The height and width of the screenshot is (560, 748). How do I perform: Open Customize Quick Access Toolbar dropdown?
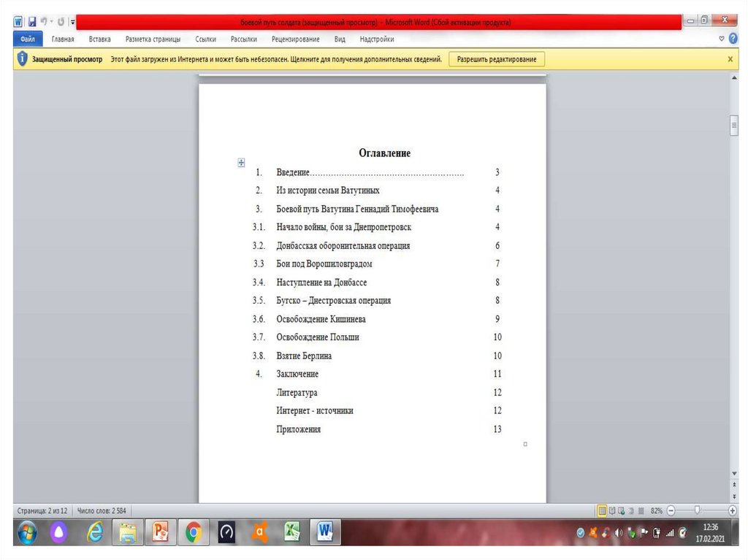click(72, 22)
